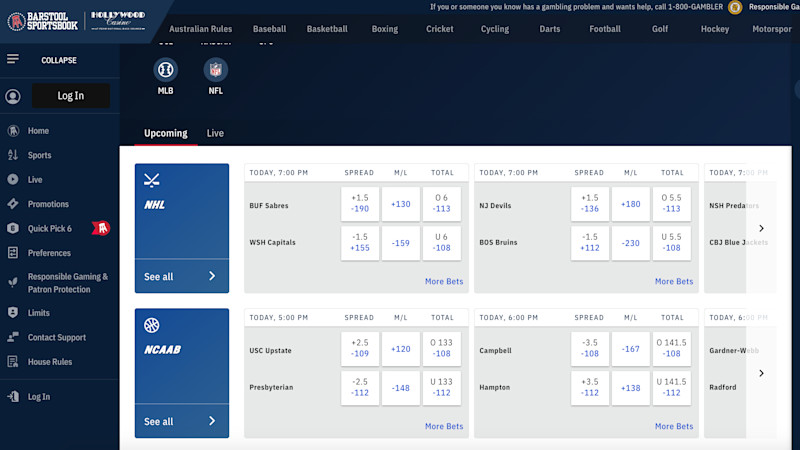Image resolution: width=800 pixels, height=450 pixels.
Task: Select NJ Devils +1.5 -136 spread
Action: coord(590,204)
